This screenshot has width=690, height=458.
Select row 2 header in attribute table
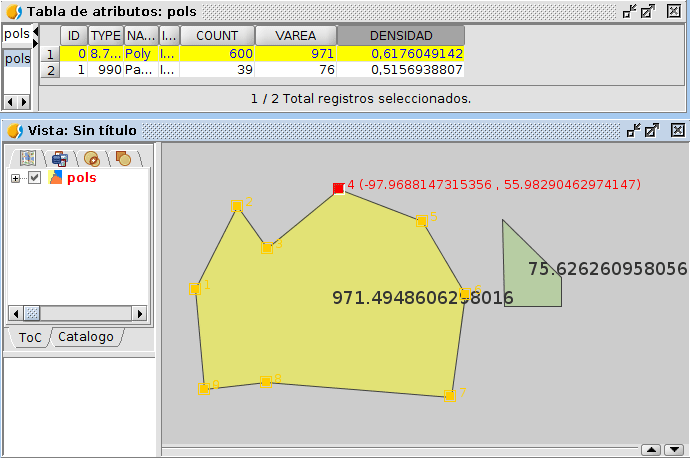[50, 71]
